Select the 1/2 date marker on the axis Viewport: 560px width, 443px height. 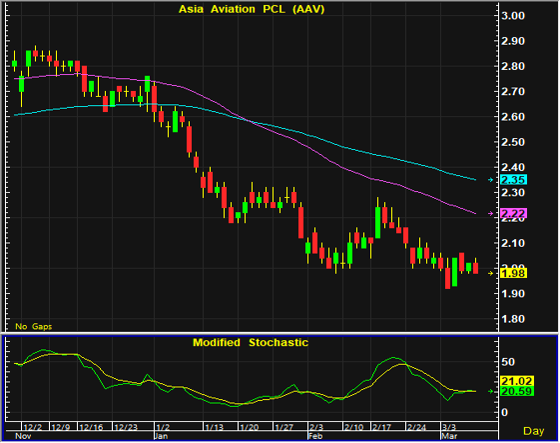click(x=163, y=427)
